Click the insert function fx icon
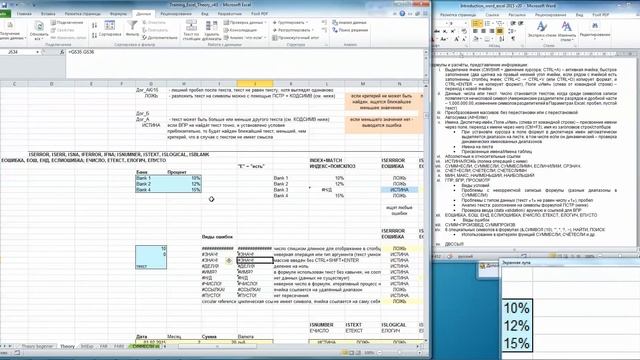The image size is (640, 360). coord(62,52)
